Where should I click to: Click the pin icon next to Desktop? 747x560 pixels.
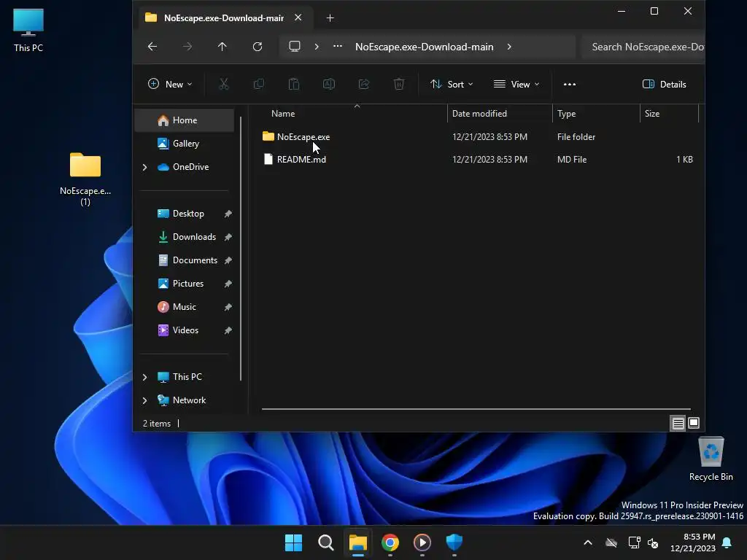[228, 214]
